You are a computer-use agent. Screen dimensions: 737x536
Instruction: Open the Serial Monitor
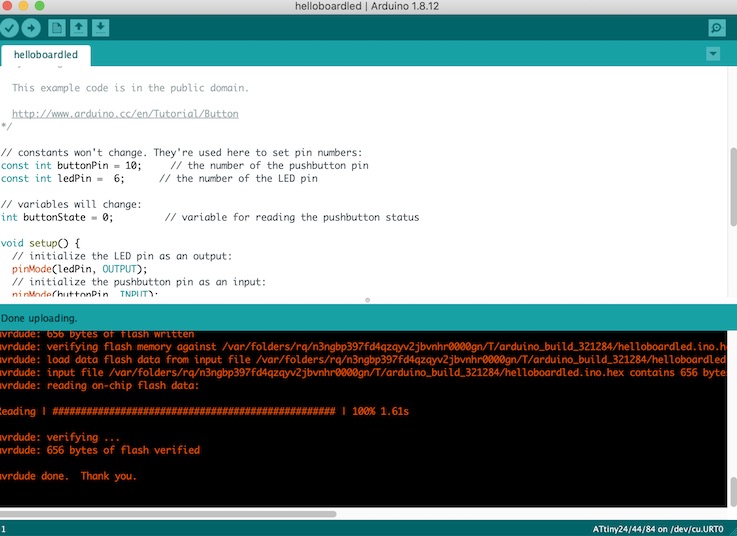(717, 28)
